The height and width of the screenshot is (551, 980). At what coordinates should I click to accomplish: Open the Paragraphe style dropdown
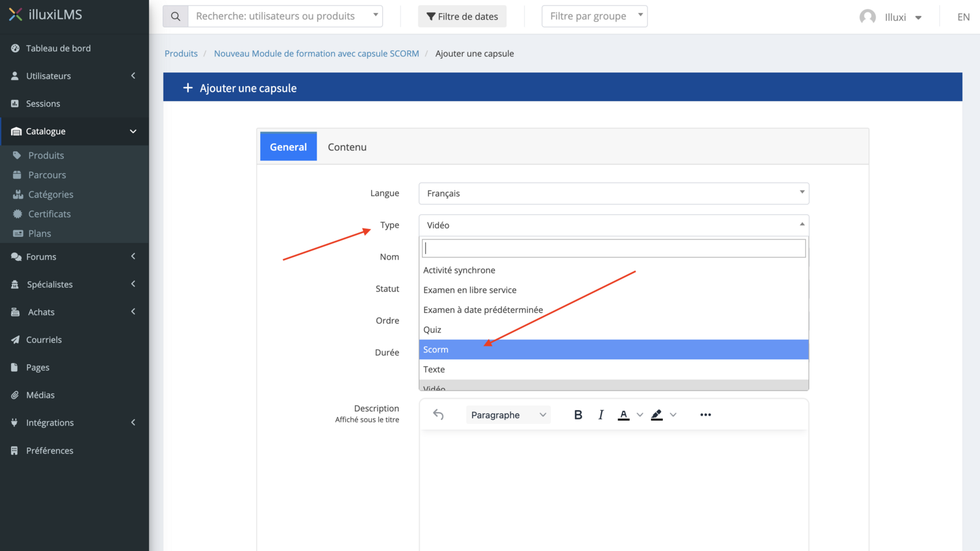[508, 415]
